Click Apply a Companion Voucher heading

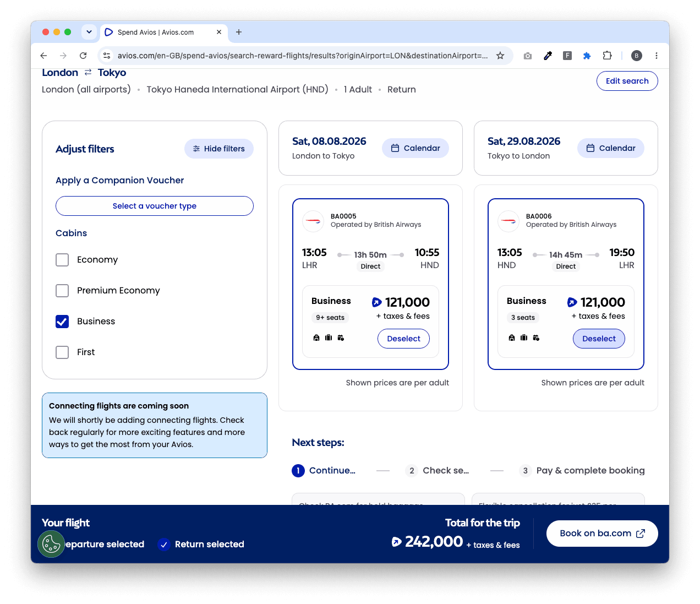[x=120, y=181]
